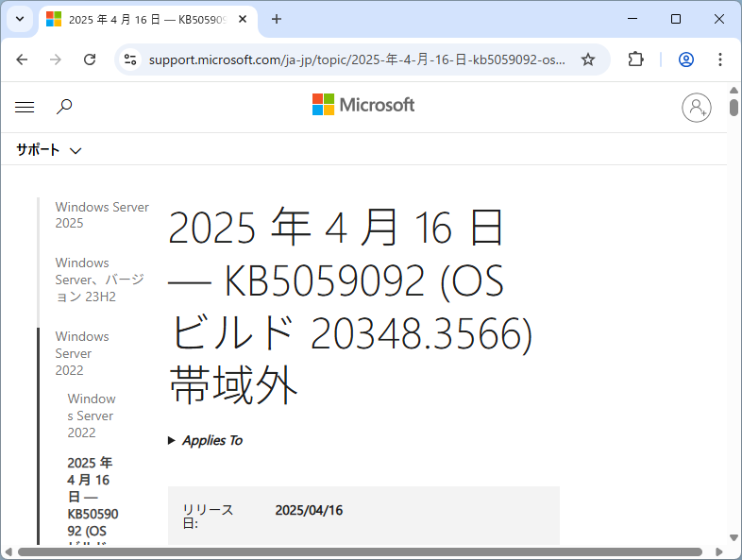Maximize the browser window
742x560 pixels.
point(676,19)
